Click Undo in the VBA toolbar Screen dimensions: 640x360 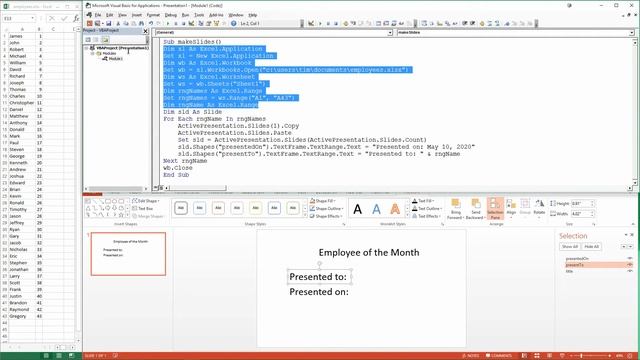[151, 24]
